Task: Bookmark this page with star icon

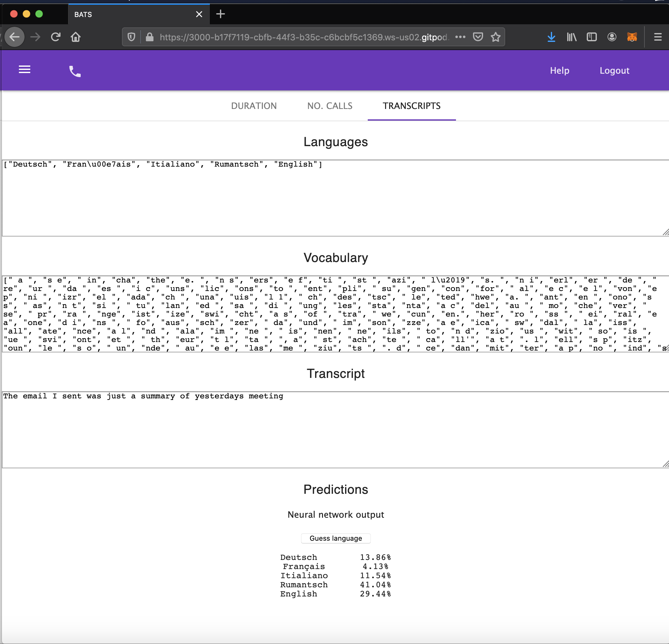Action: click(495, 37)
